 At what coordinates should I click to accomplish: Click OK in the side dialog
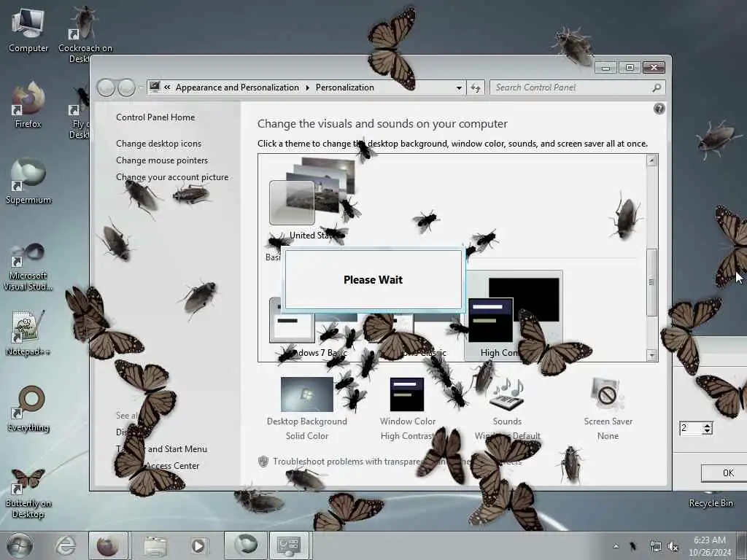coord(724,472)
